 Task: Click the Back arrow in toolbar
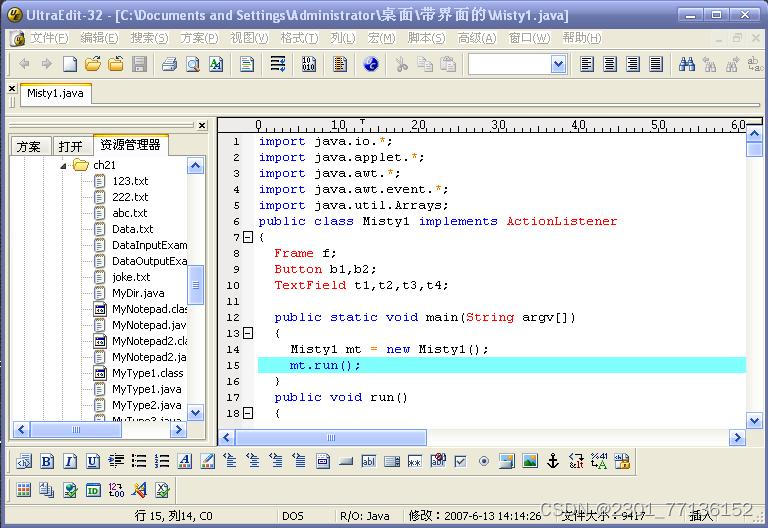pos(24,64)
